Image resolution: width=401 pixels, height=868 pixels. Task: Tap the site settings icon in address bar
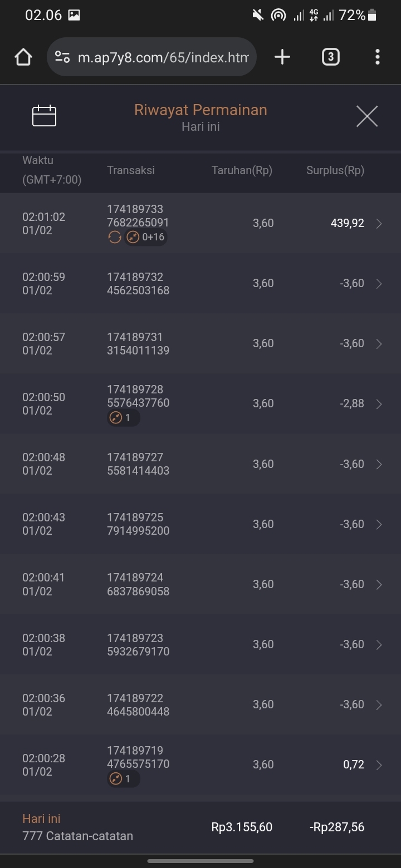(x=62, y=57)
